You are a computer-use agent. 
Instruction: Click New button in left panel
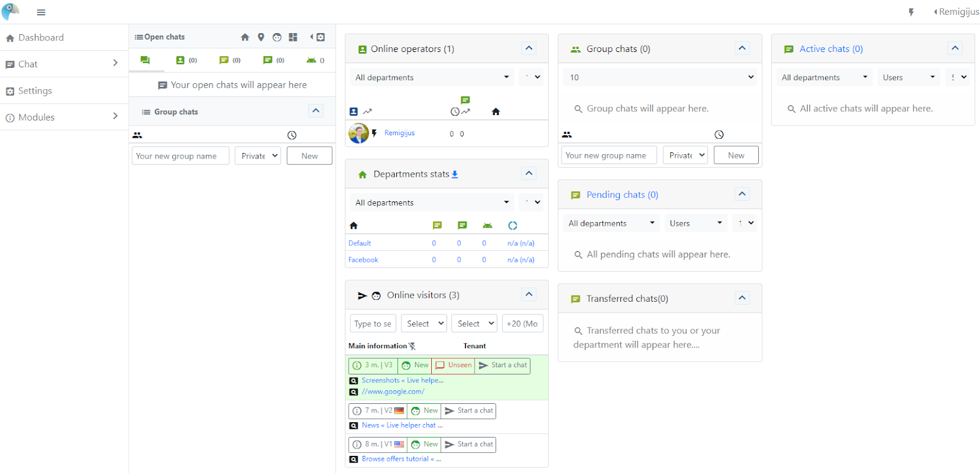309,156
